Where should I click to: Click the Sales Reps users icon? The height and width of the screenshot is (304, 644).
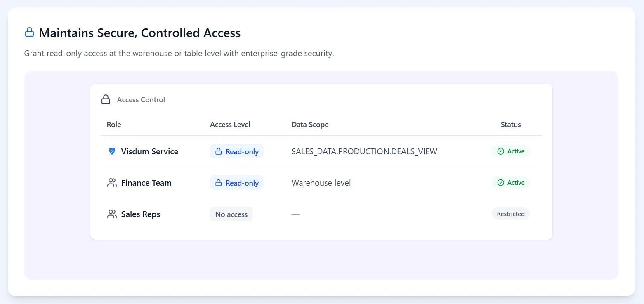point(112,214)
